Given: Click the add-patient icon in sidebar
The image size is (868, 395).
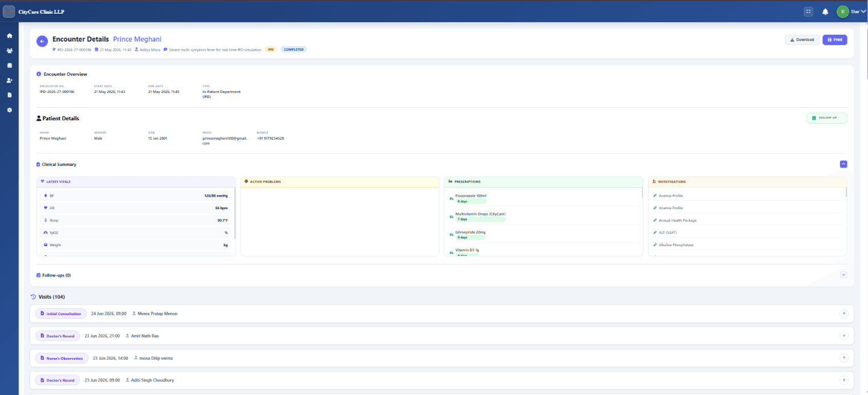Looking at the screenshot, I should pyautogui.click(x=9, y=80).
